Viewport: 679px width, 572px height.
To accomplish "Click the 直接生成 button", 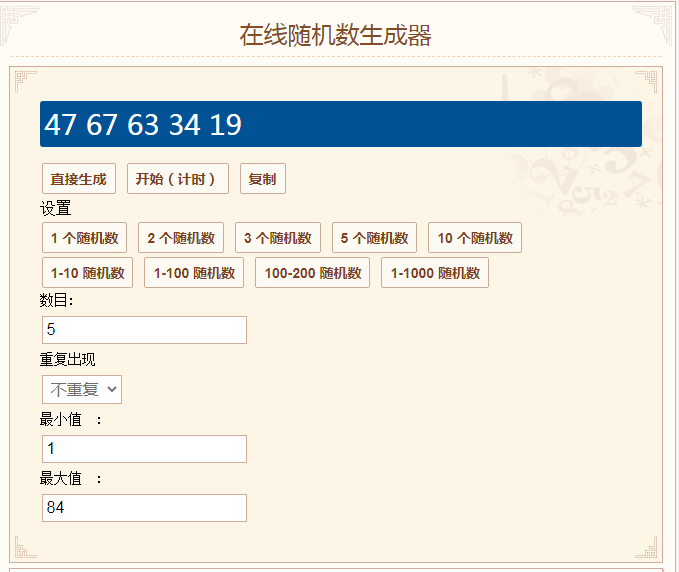I will [78, 179].
